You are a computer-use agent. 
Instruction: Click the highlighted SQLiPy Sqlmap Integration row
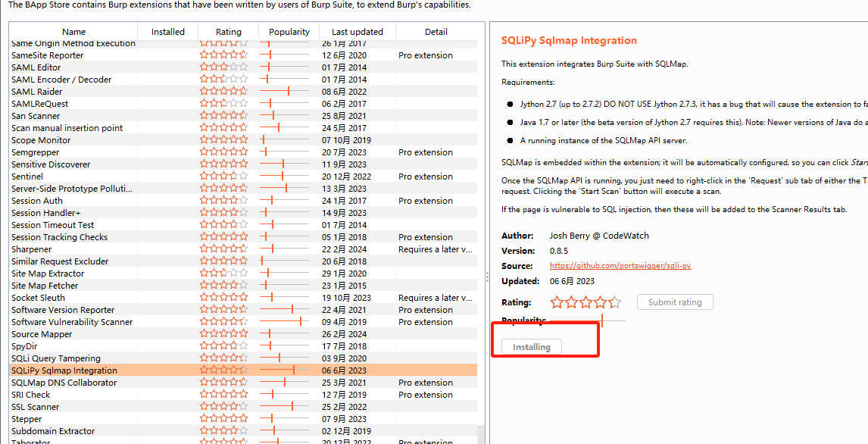[x=244, y=371]
